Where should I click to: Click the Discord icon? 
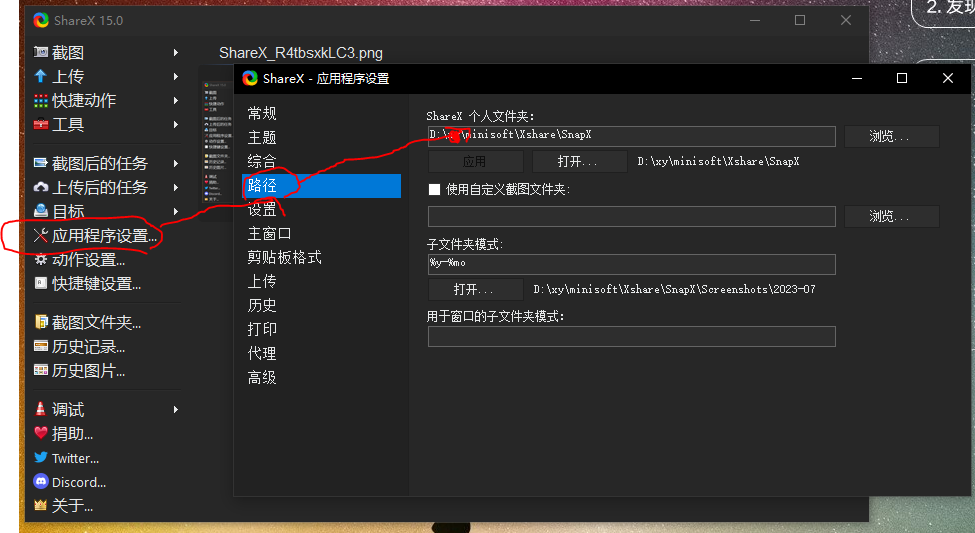[40, 481]
